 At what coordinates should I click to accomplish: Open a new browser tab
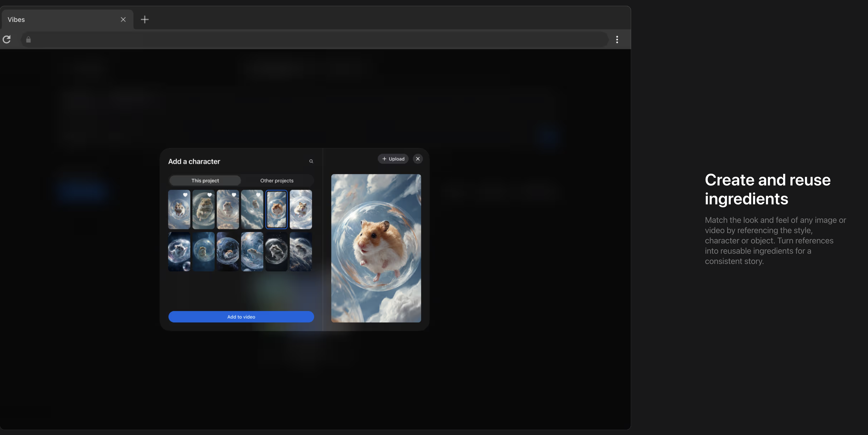coord(144,20)
